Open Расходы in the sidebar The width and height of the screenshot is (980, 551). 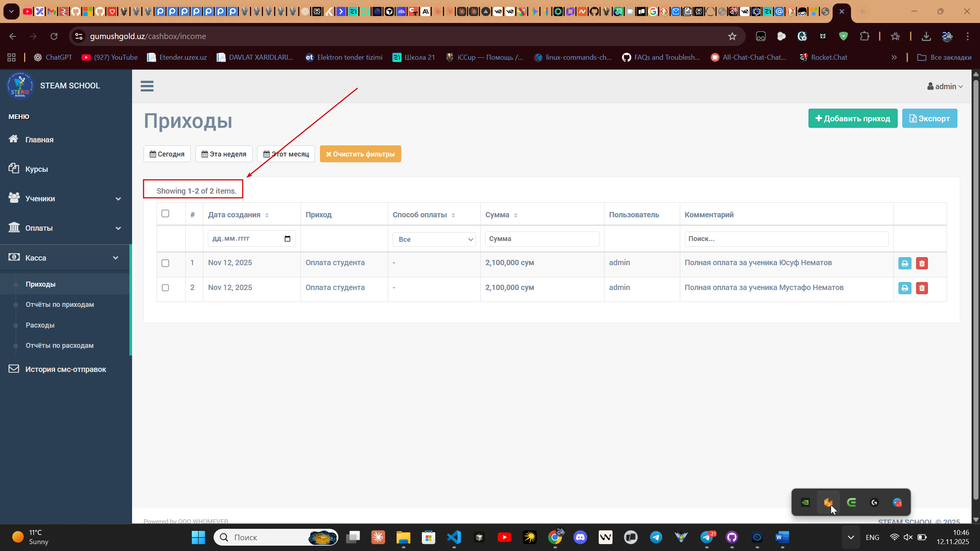[40, 325]
